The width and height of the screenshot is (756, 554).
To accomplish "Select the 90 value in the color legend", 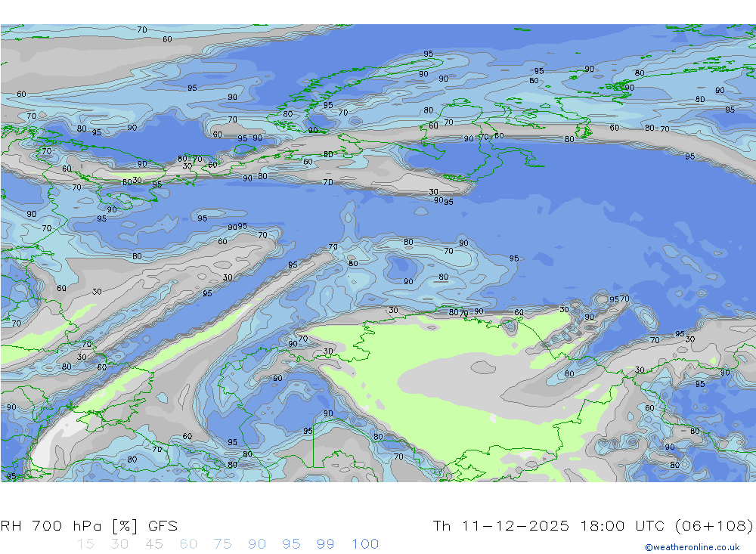I will click(257, 544).
